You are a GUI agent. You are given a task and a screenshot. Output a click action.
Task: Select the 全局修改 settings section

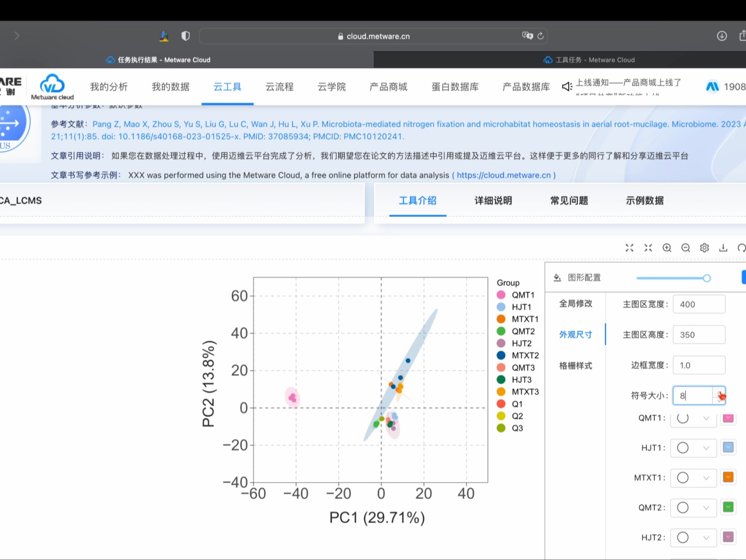click(576, 304)
